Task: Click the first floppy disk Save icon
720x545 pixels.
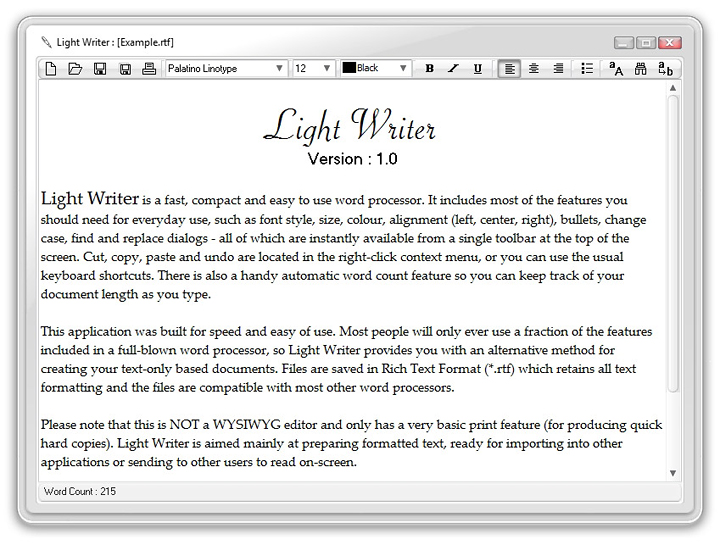Action: [100, 69]
